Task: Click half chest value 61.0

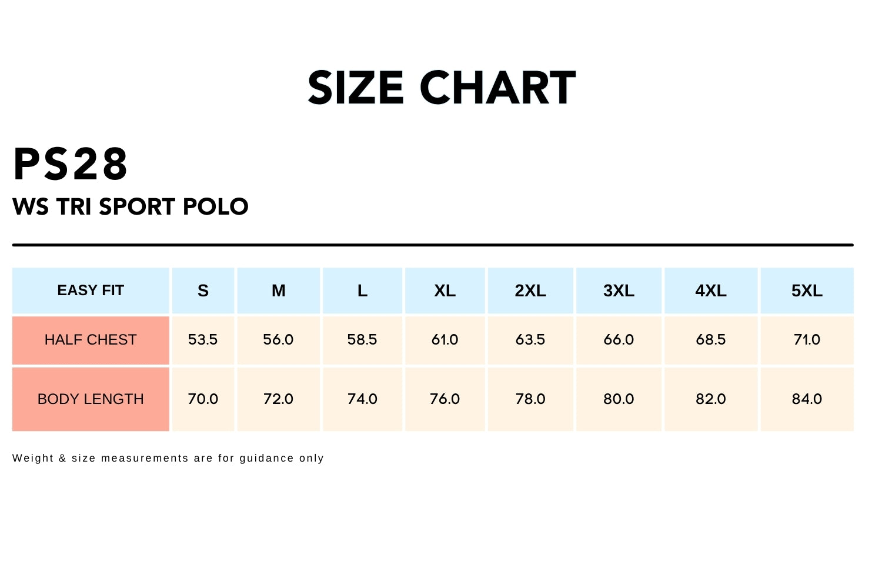Action: 445,340
